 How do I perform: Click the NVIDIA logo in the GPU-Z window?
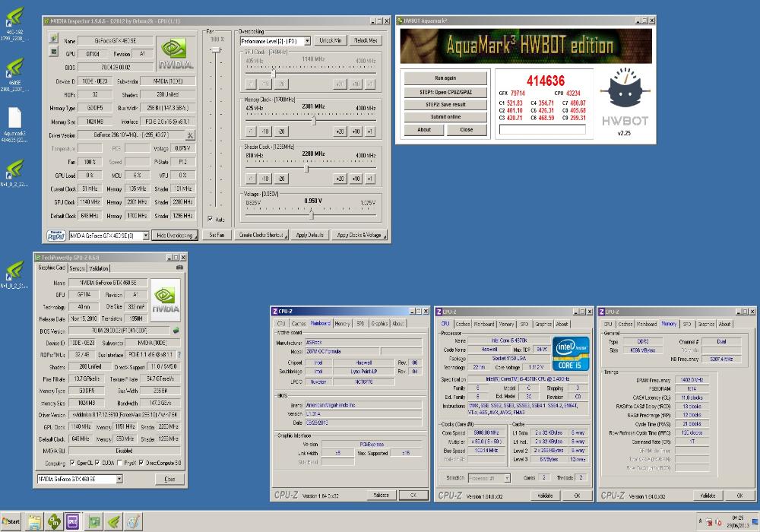click(x=166, y=300)
